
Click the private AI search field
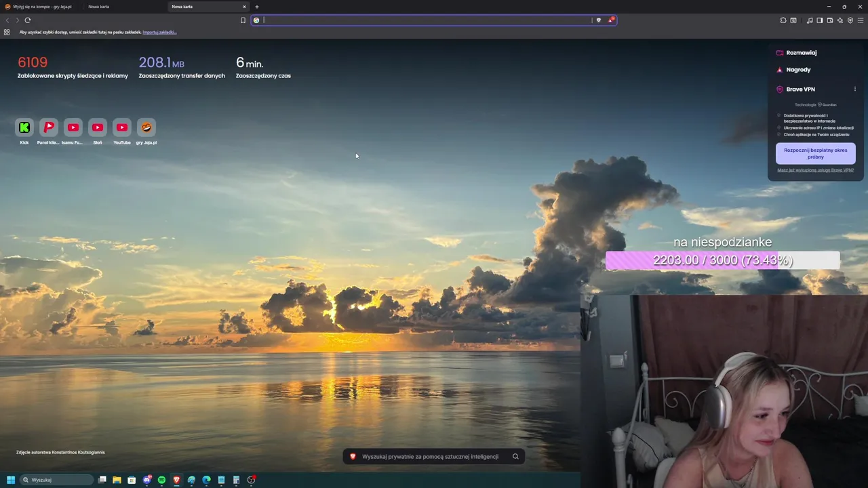pyautogui.click(x=434, y=457)
